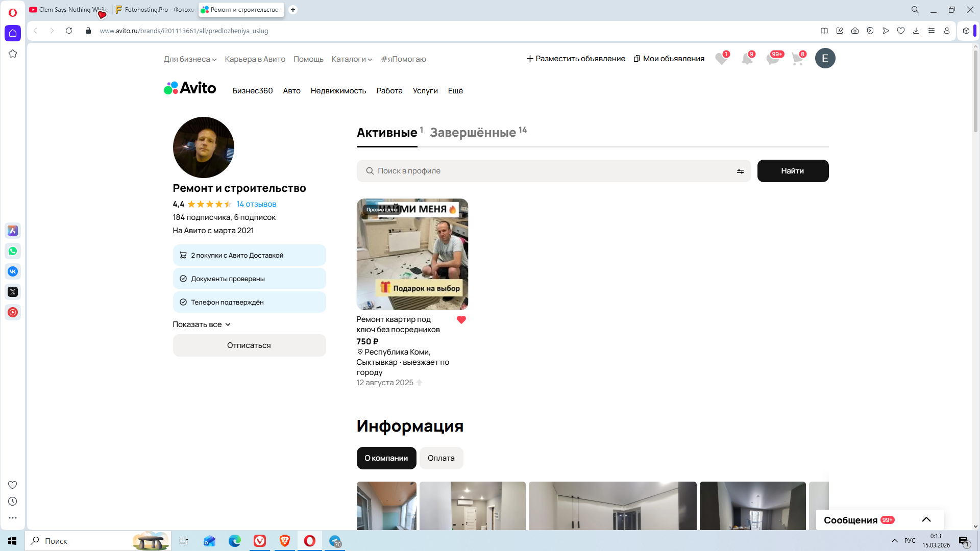
Task: Click the Avito logo
Action: tap(190, 88)
